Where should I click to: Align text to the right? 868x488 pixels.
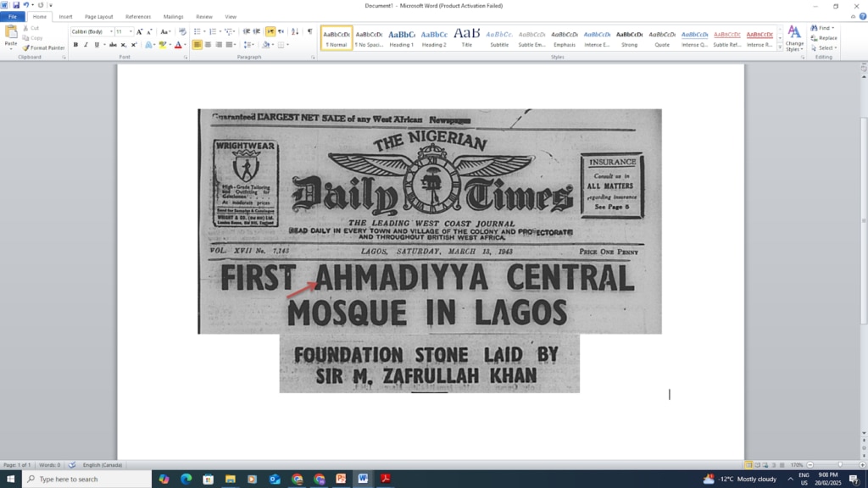tap(219, 45)
